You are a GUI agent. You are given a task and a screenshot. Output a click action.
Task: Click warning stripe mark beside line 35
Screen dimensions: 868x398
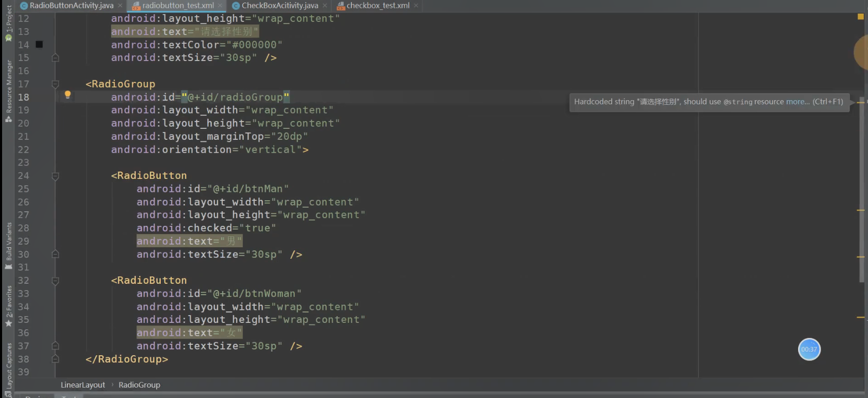click(x=861, y=317)
